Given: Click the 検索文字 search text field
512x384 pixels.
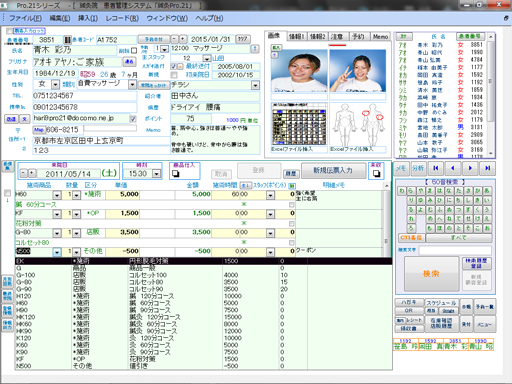Looking at the screenshot, I should (455, 250).
